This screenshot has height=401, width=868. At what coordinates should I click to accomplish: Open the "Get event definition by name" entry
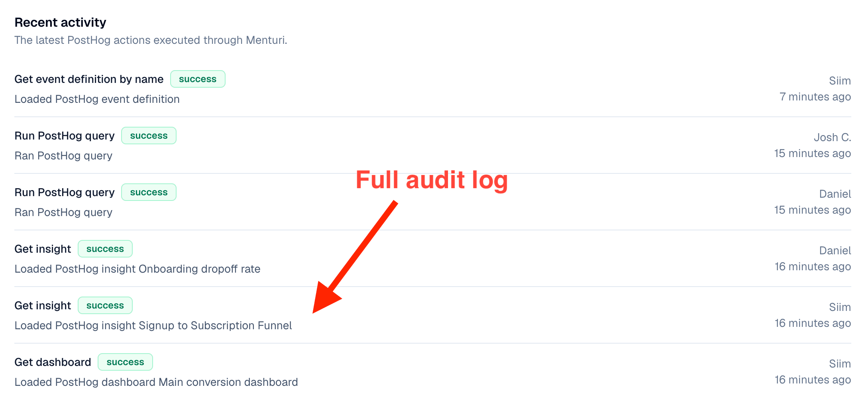click(89, 79)
